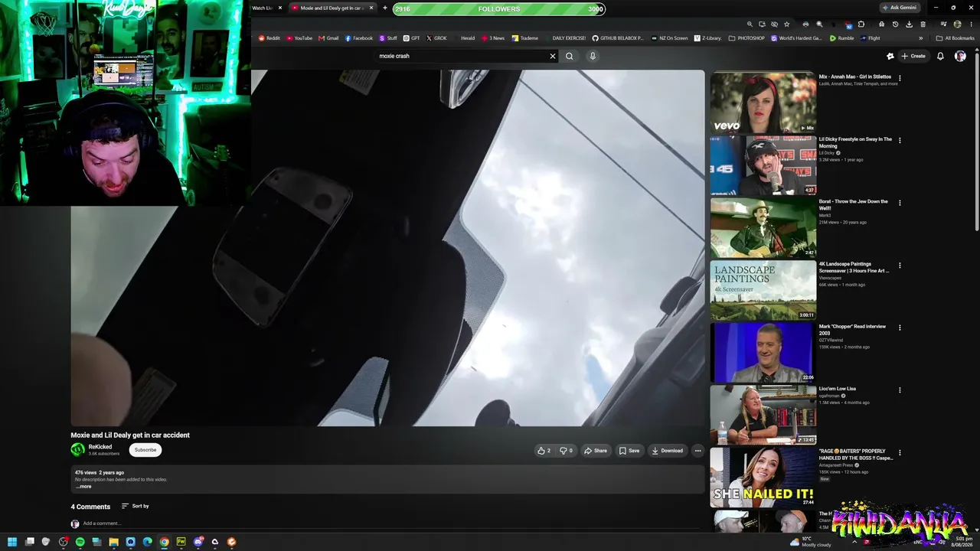
Task: Show hidden system tray icons chevron
Action: pos(854,542)
